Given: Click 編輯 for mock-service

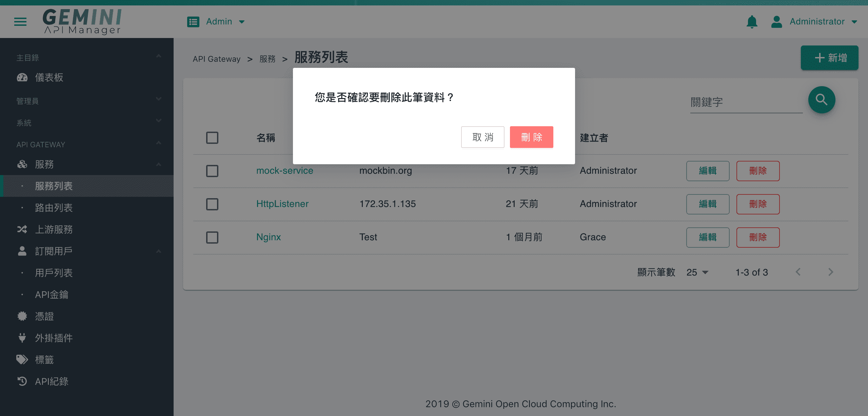Looking at the screenshot, I should [x=708, y=171].
